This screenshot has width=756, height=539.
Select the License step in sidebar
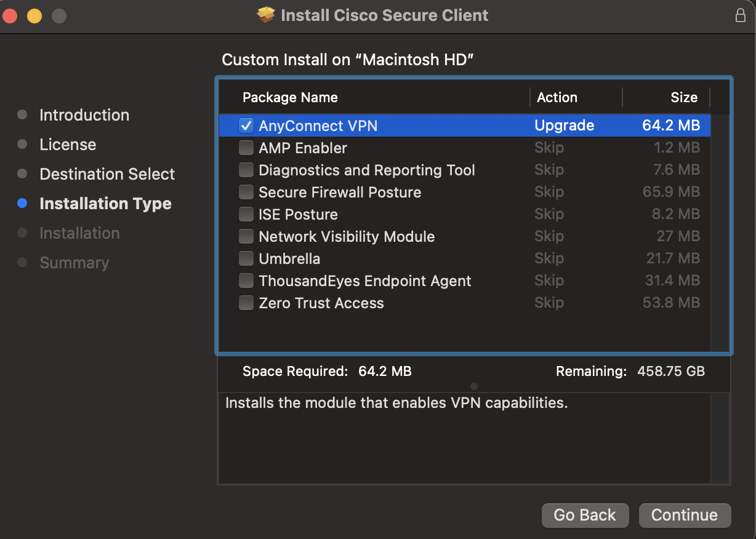(68, 145)
